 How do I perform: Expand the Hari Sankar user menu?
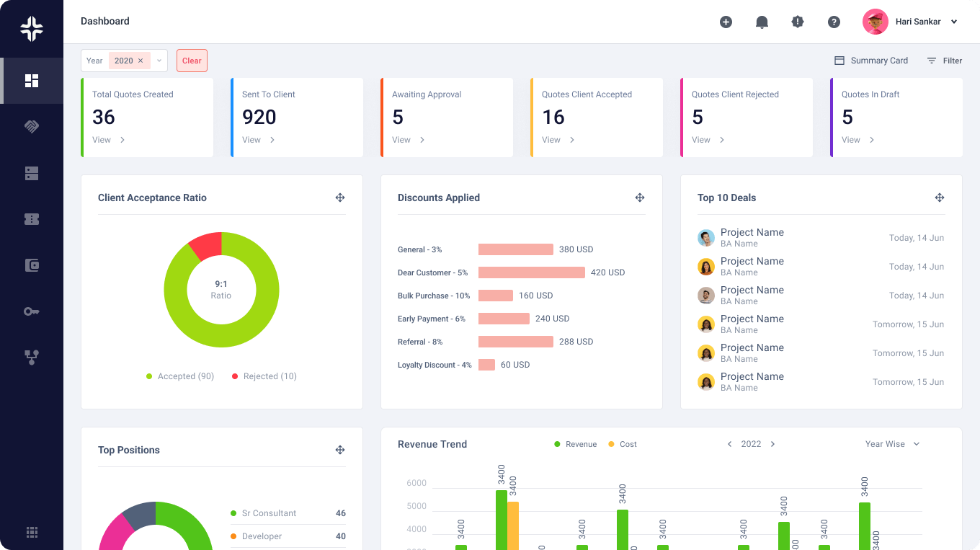[954, 22]
